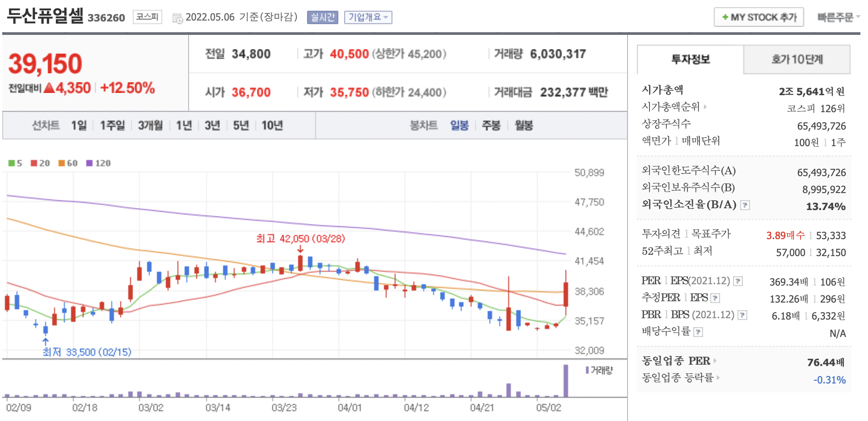Click the 시가 36,700 value
This screenshot has width=868, height=421.
click(251, 93)
